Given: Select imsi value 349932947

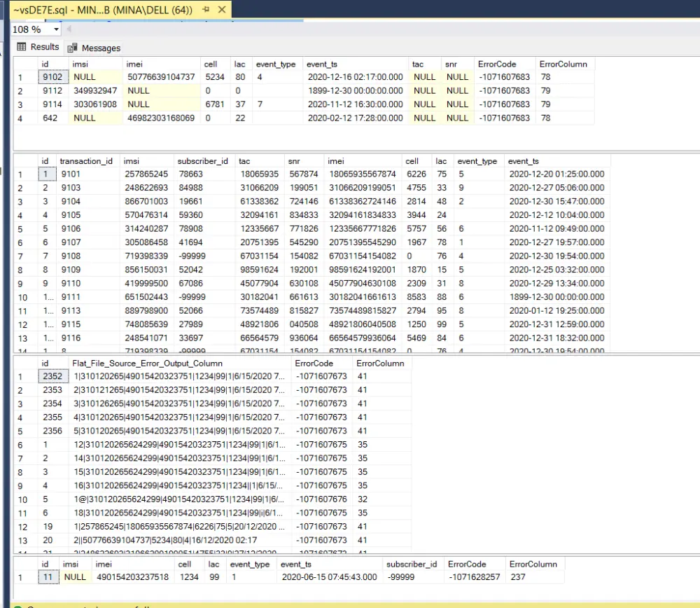Looking at the screenshot, I should (95, 90).
